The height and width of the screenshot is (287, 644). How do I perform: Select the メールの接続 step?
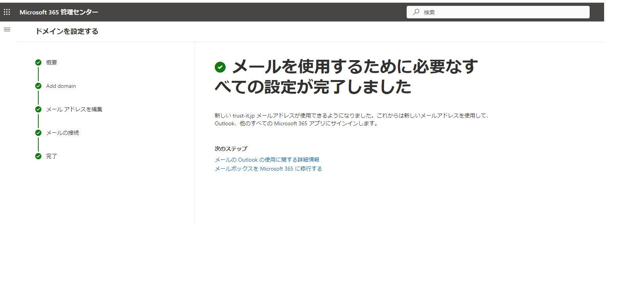[63, 133]
